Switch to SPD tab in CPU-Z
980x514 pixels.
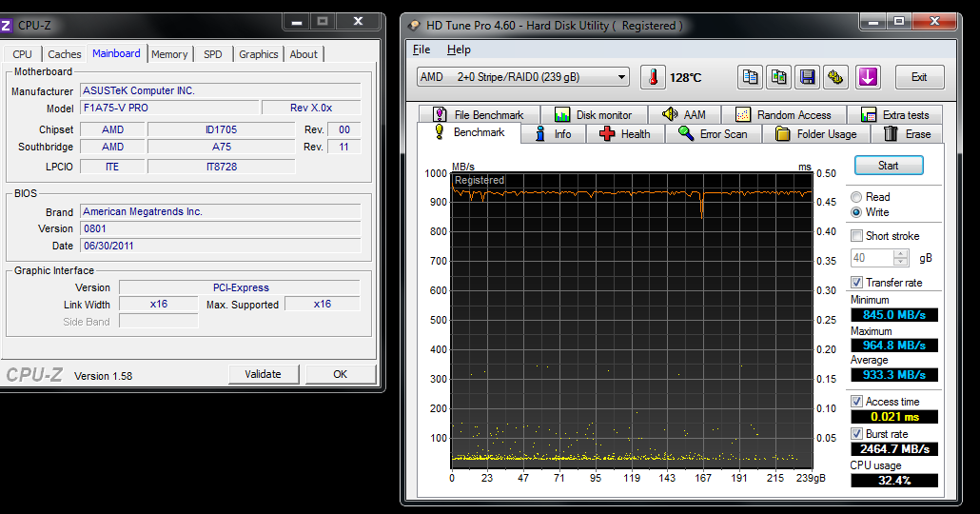coord(213,54)
